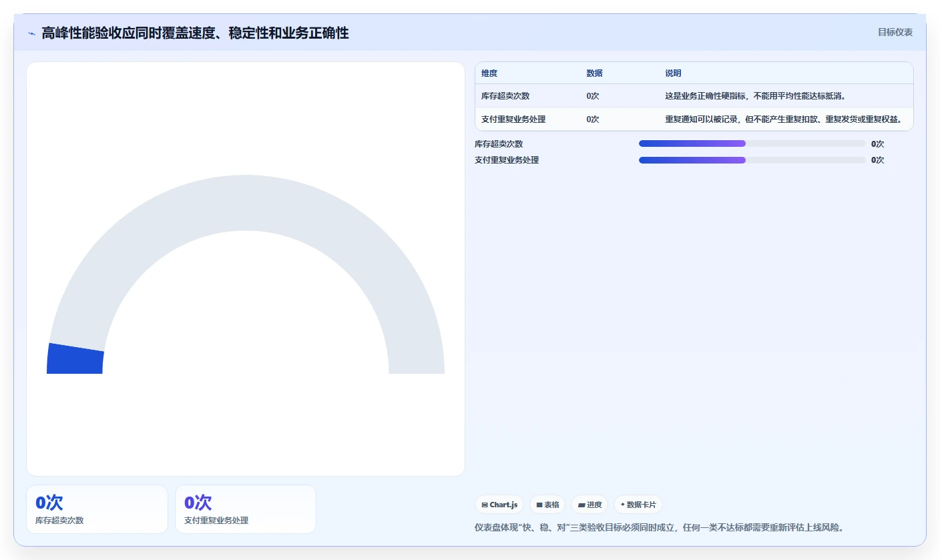Click the 0次 value in the 支付重复业务处理 table row

coord(593,119)
